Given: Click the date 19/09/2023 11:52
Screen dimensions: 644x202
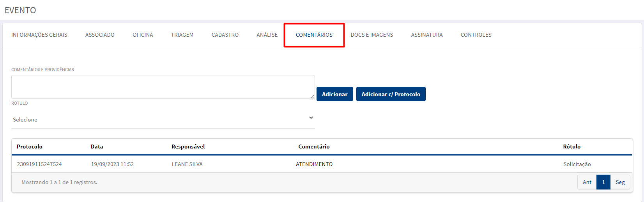Looking at the screenshot, I should (112, 164).
